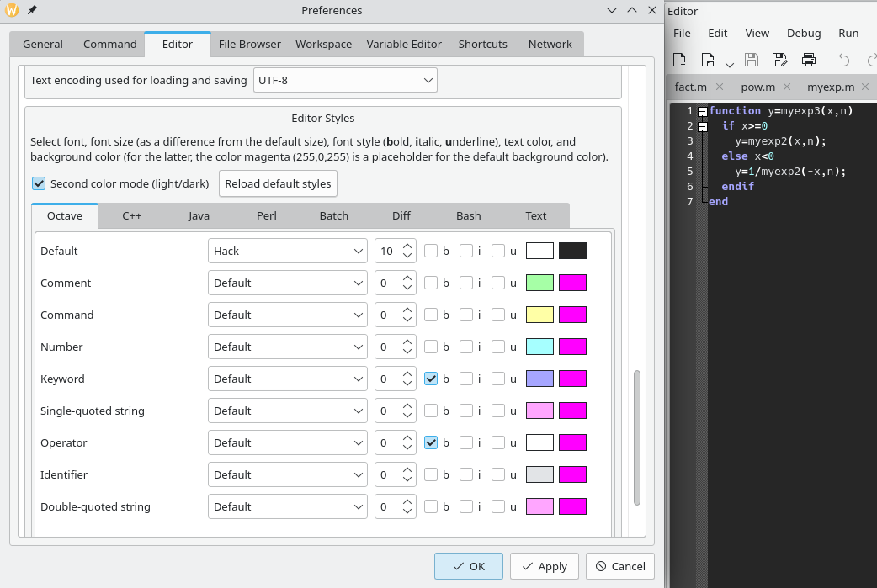Uncheck bold for the Keyword style
This screenshot has height=588, width=877.
tap(430, 379)
